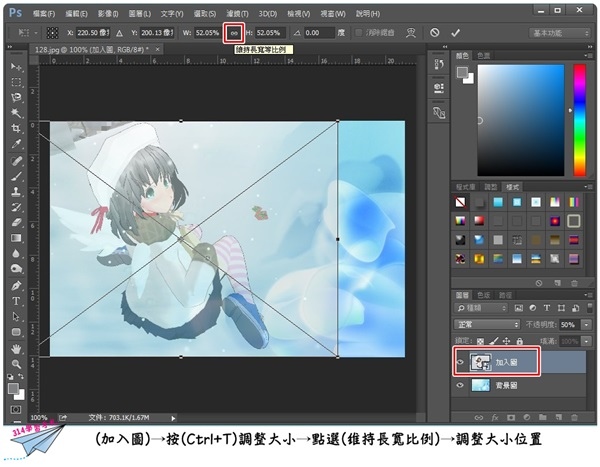Open the Layers panel flyout menu
The image size is (600, 467).
click(x=587, y=295)
